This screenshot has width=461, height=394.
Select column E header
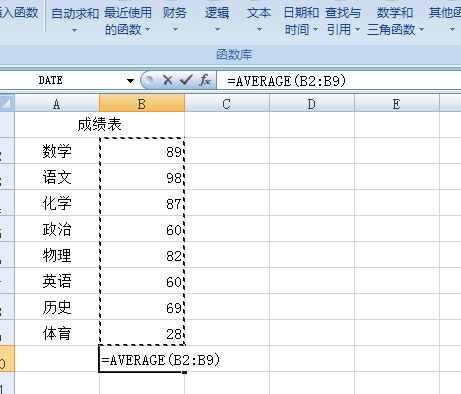[x=397, y=104]
